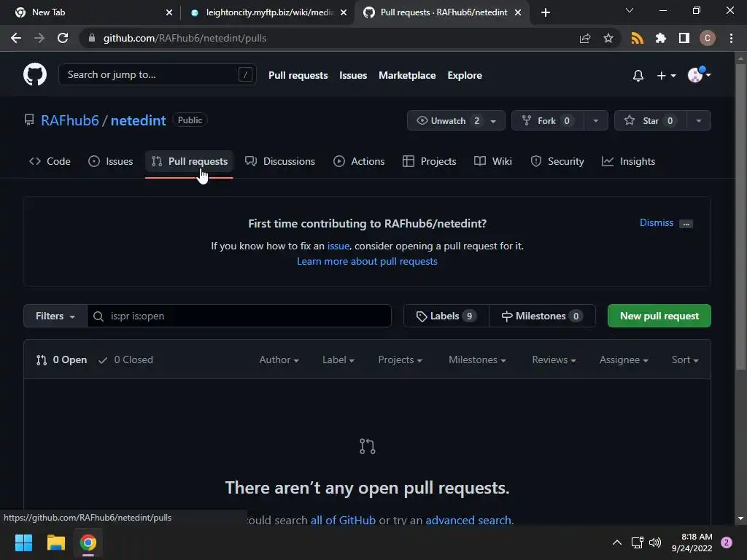747x560 pixels.
Task: Open the Filters dropdown
Action: pyautogui.click(x=55, y=316)
